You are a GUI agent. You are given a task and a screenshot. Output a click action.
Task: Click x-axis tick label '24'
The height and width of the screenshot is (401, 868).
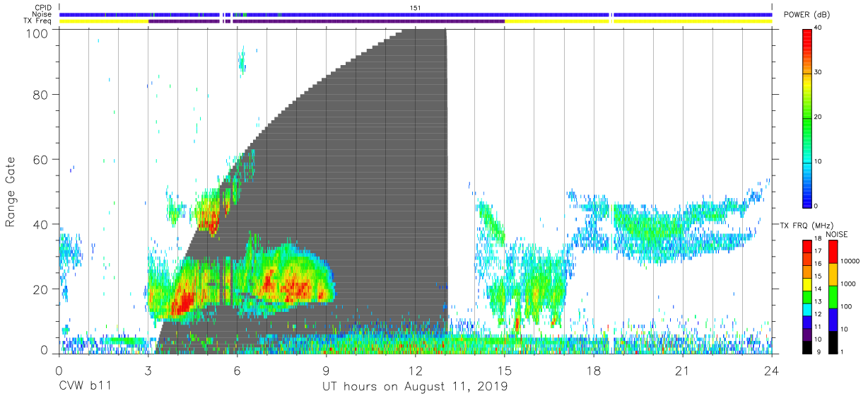coord(772,371)
